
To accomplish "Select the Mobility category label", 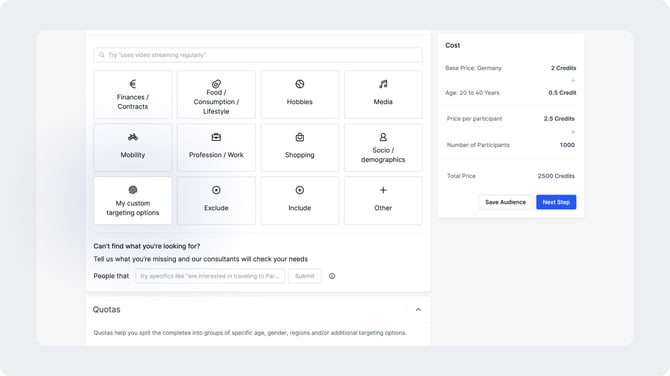I will tap(133, 155).
